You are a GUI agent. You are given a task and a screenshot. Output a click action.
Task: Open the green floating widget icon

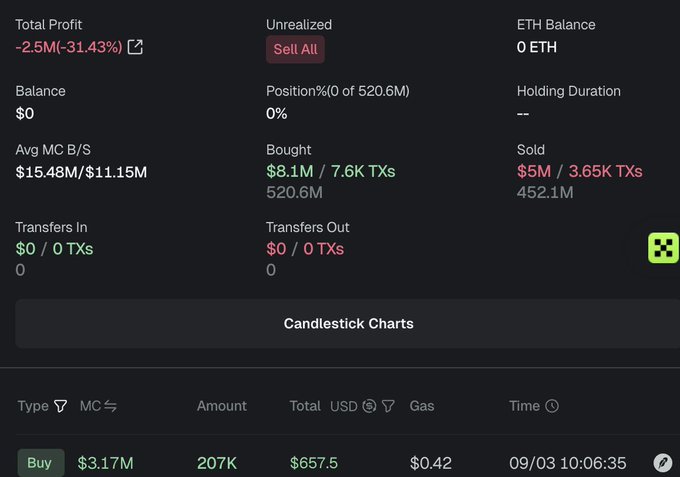pos(663,248)
